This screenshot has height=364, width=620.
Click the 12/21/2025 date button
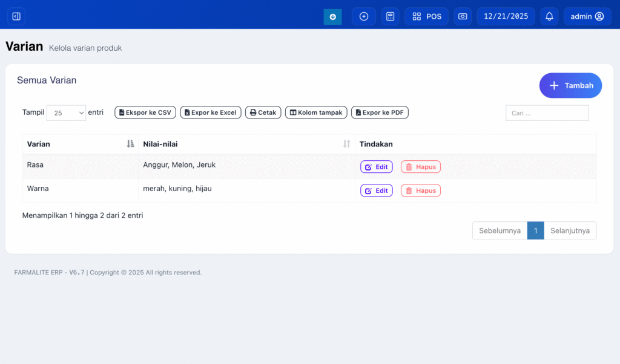[506, 16]
